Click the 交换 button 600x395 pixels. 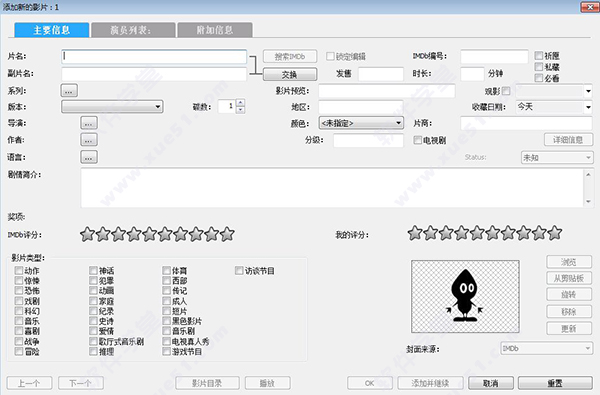[x=290, y=74]
